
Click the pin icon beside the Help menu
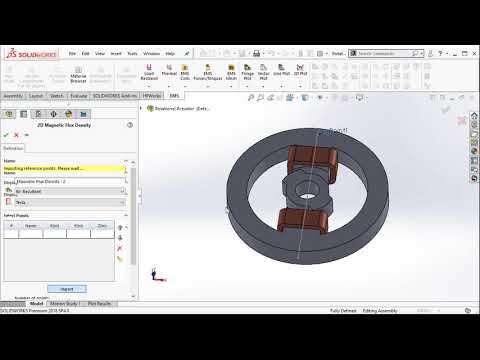(x=187, y=53)
